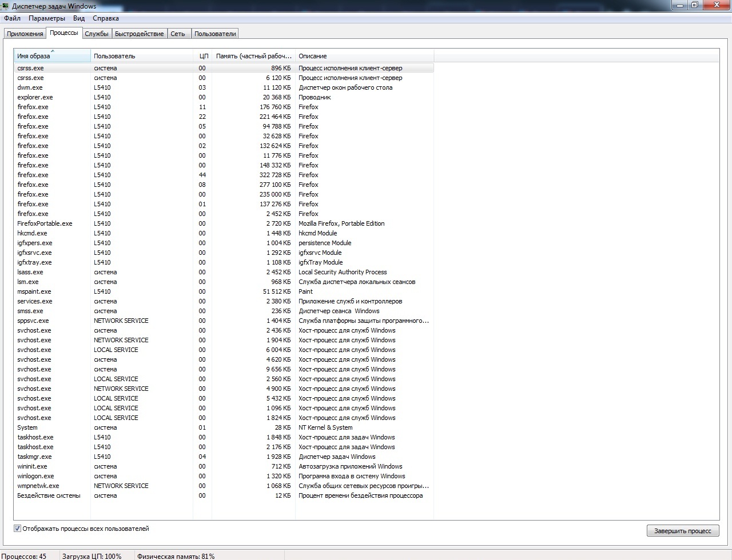Sort by the Описание column header
The height and width of the screenshot is (560, 732).
[364, 56]
